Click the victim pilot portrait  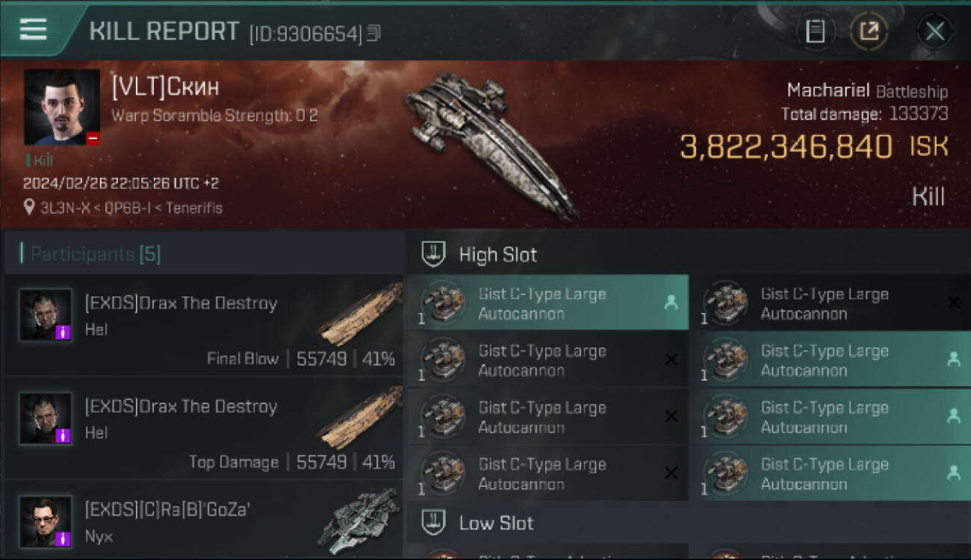click(x=62, y=108)
